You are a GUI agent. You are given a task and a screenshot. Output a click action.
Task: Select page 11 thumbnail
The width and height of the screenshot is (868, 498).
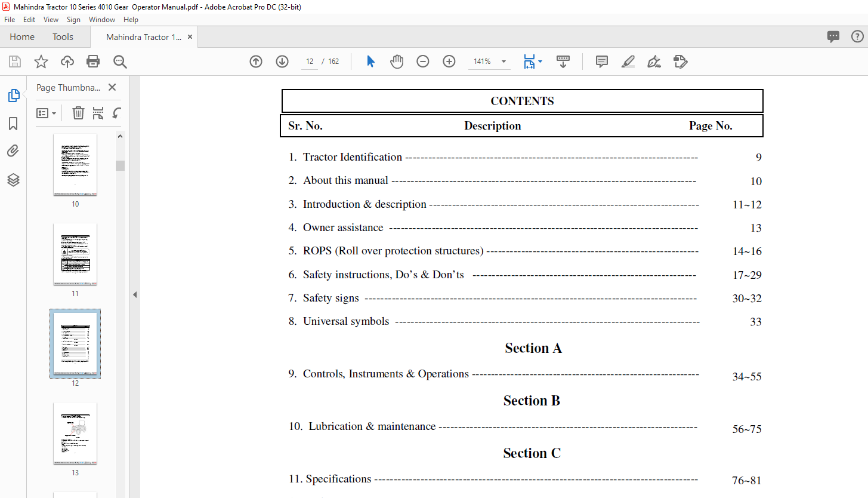75,254
